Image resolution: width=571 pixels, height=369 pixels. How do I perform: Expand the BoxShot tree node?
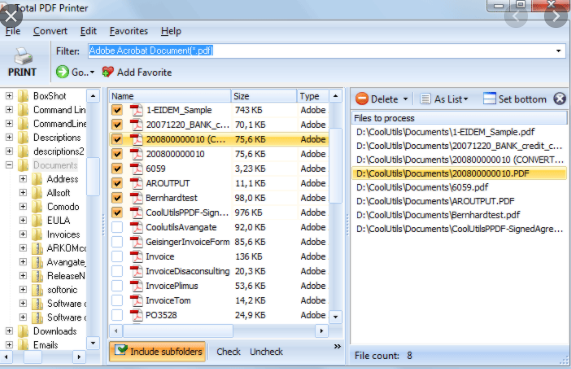[9, 96]
